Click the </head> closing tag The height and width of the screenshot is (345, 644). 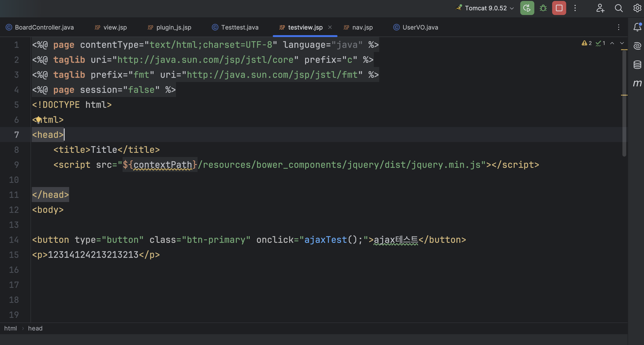click(50, 195)
